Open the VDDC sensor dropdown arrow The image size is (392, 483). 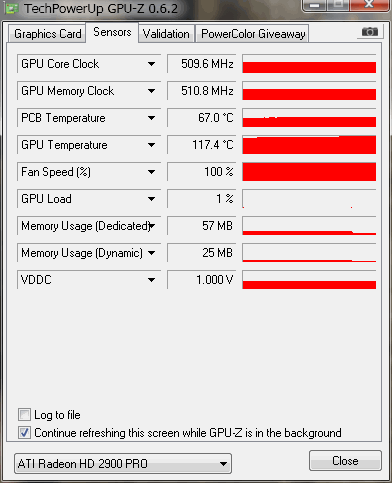coord(151,280)
